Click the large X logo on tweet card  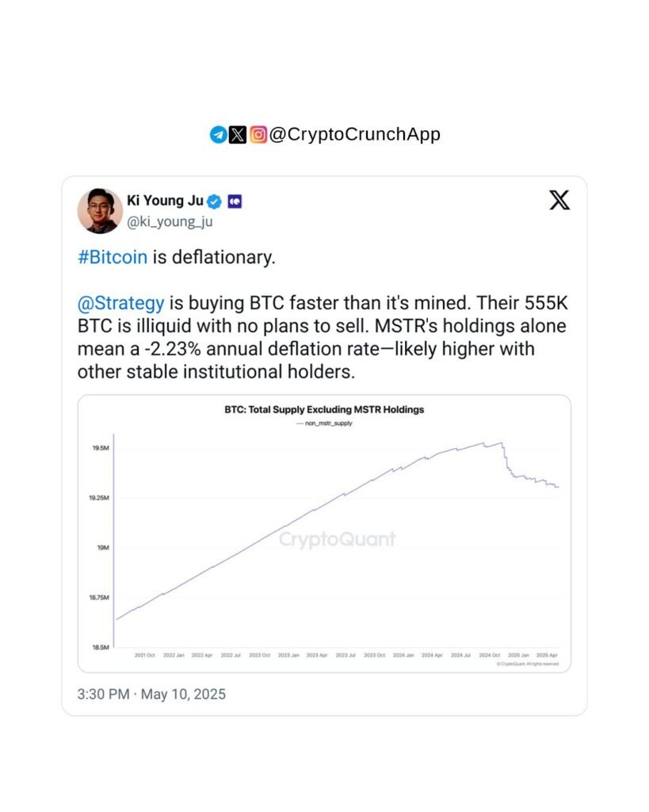[x=559, y=201]
